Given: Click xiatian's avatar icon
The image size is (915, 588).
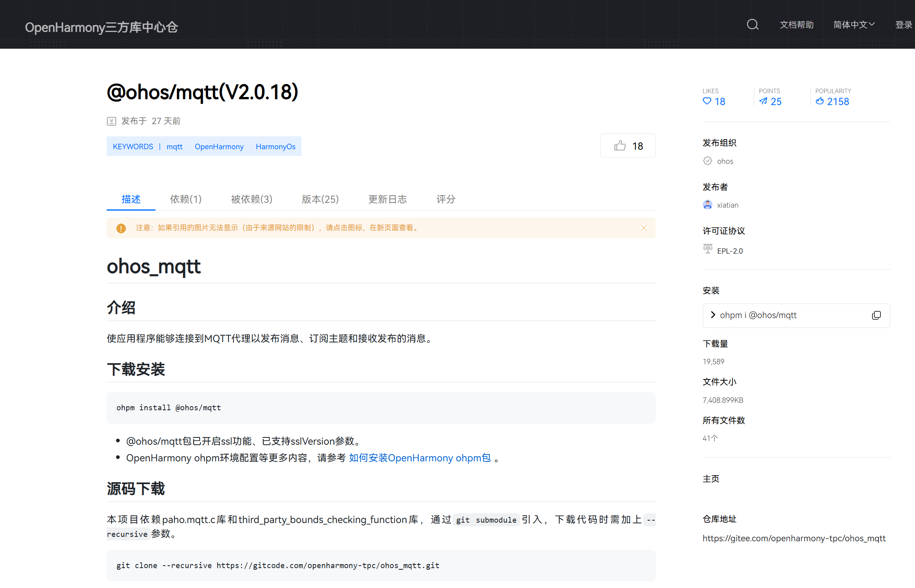Looking at the screenshot, I should coord(707,205).
